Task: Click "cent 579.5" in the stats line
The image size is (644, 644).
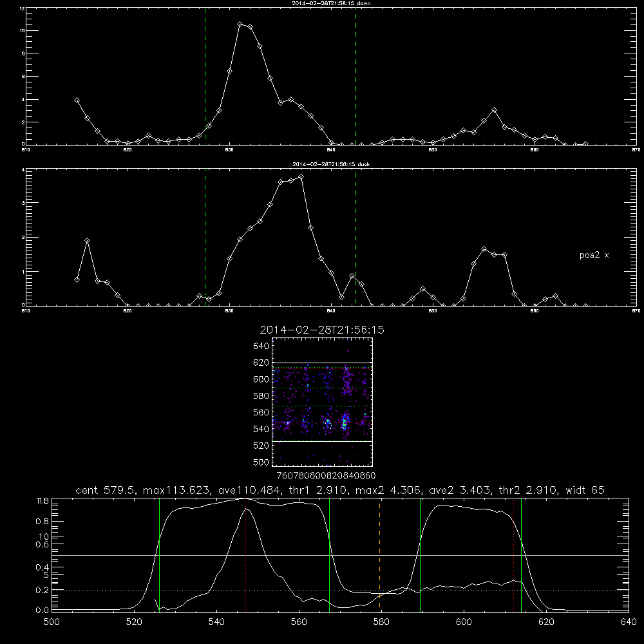Action: coord(106,490)
